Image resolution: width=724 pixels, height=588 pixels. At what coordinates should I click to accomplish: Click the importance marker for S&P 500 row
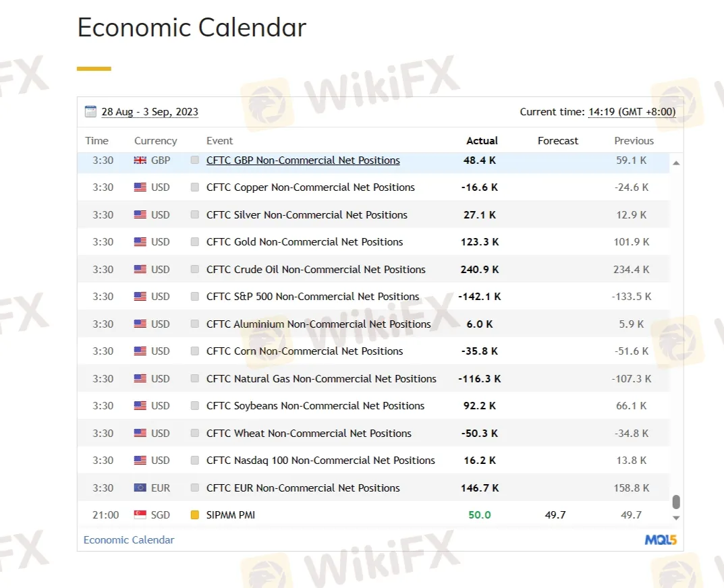[x=195, y=297]
